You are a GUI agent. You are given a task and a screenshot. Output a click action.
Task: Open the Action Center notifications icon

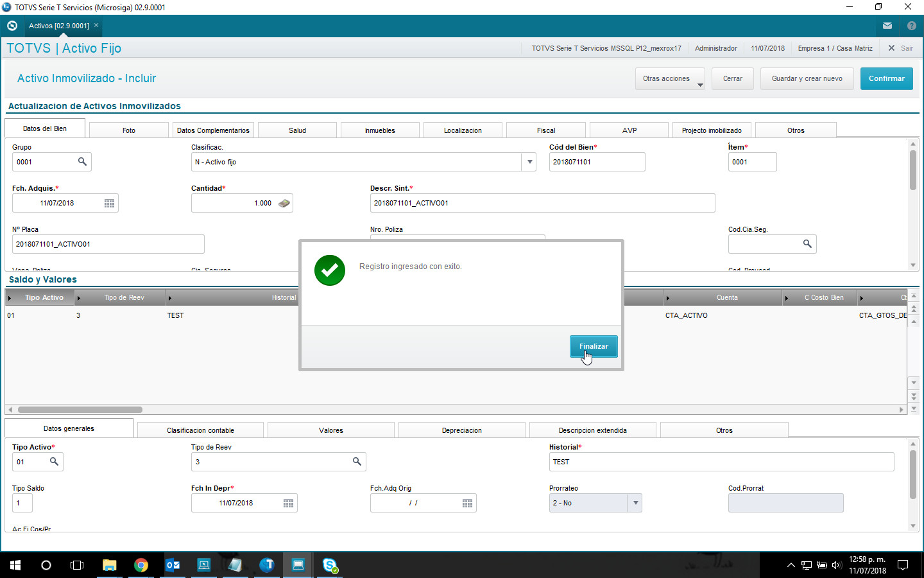coord(903,565)
